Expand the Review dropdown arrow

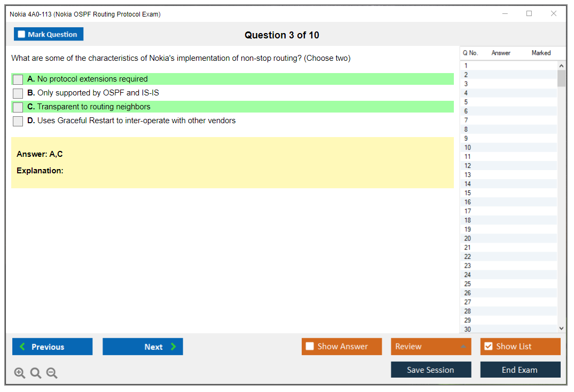click(x=463, y=347)
